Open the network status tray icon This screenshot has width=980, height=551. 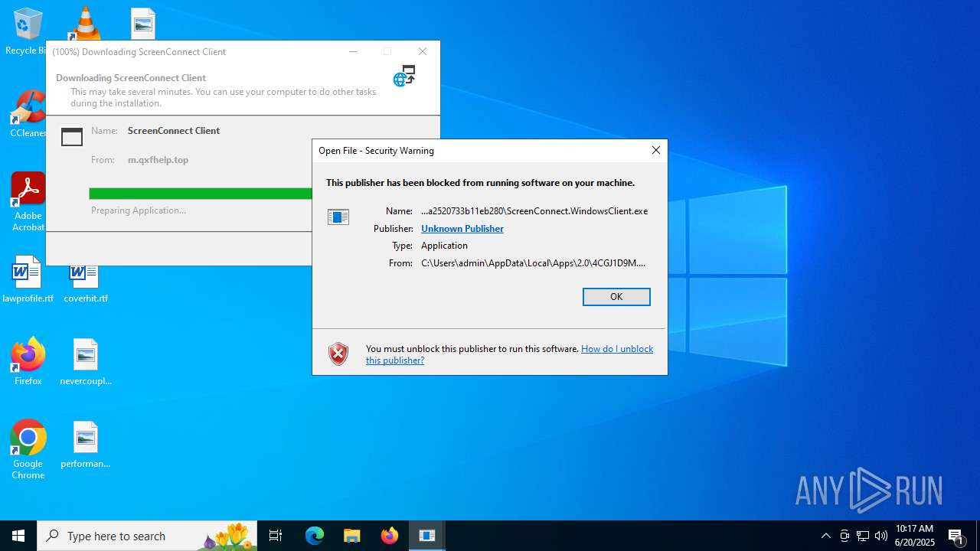click(863, 536)
